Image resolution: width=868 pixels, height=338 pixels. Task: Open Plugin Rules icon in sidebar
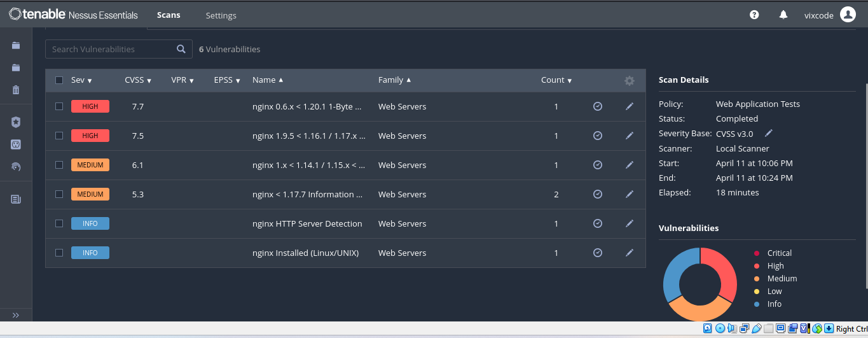[16, 144]
